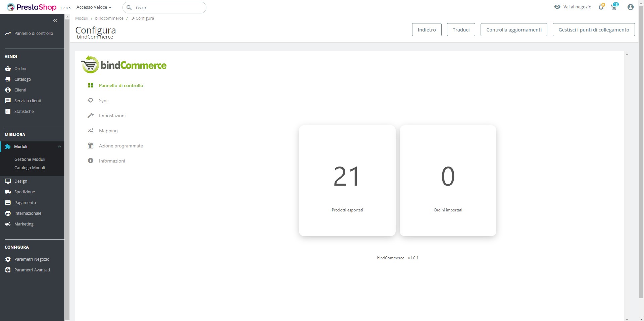
Task: Click the Azione programmate calendar icon
Action: click(x=91, y=145)
